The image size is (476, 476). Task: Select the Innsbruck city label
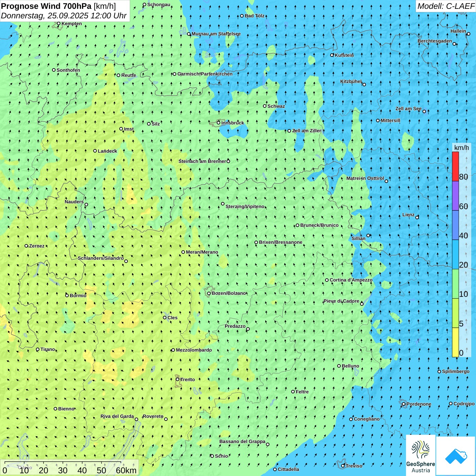[233, 123]
